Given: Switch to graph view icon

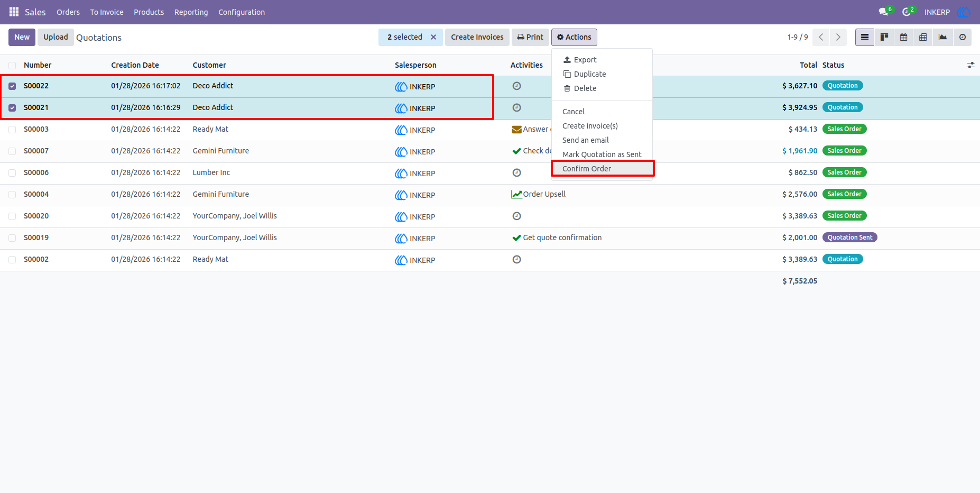Looking at the screenshot, I should point(943,37).
